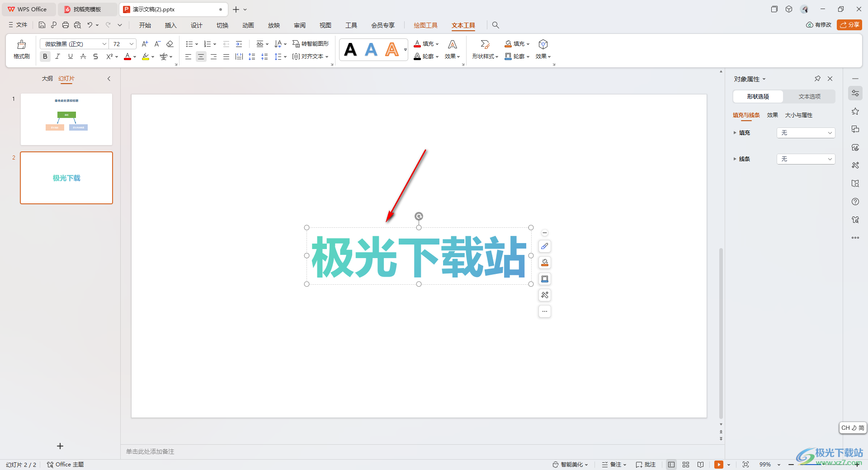This screenshot has height=470, width=868.
Task: Click 智能美化 in status bar
Action: pos(571,465)
